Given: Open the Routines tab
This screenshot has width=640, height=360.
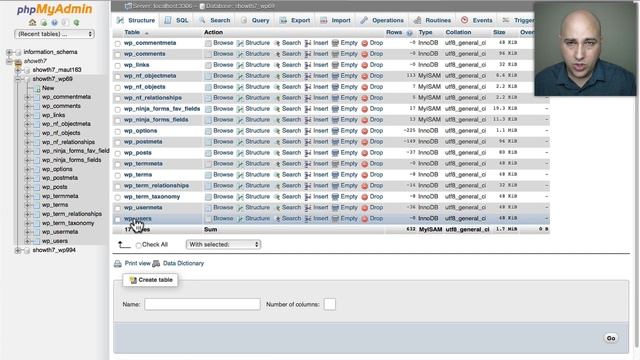Looking at the screenshot, I should point(432,20).
